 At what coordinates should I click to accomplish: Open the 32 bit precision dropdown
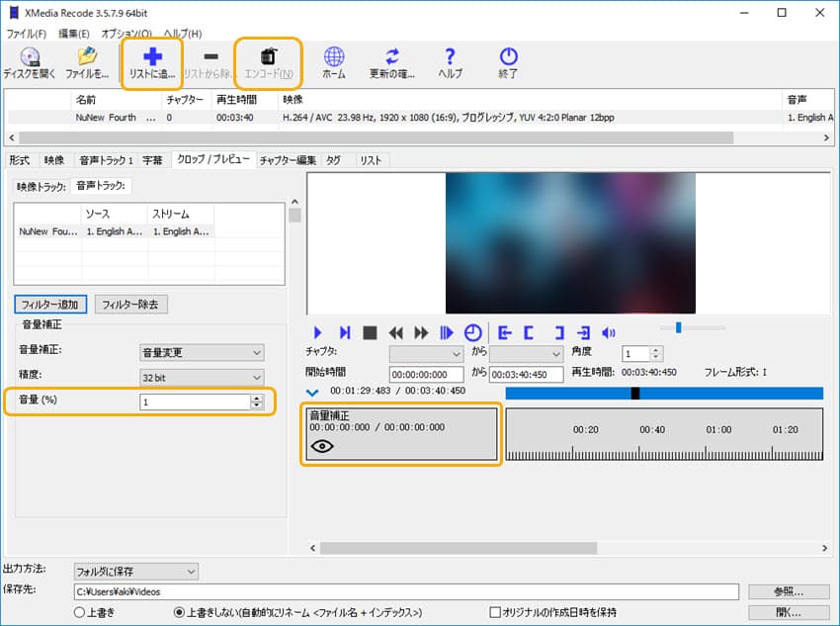click(202, 377)
